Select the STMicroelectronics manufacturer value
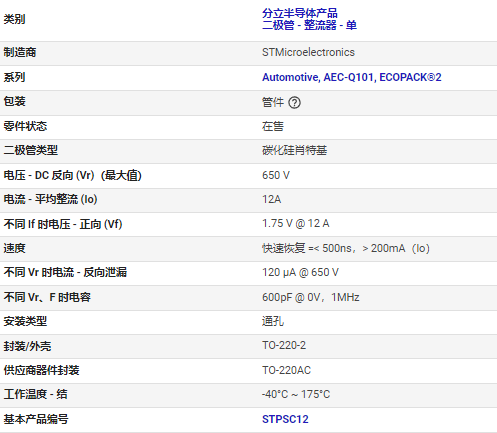Screen dimensions: 497x433 pyautogui.click(x=308, y=52)
